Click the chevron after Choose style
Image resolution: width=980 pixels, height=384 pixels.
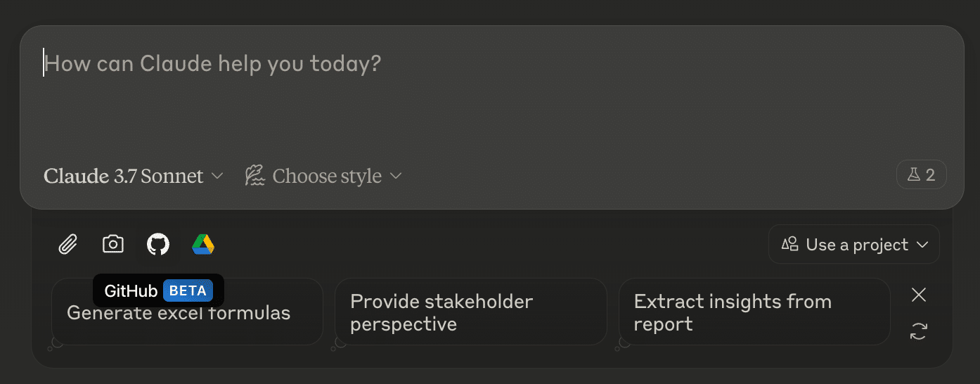click(x=396, y=176)
